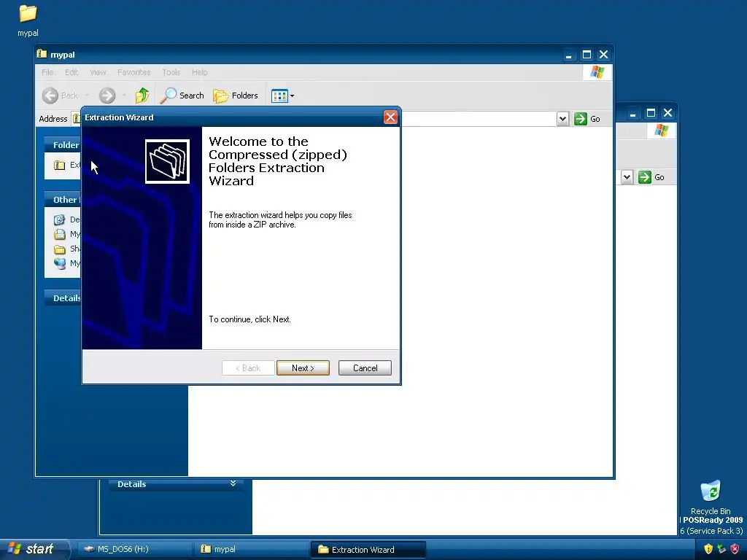
Task: Click the Safely Remove Hardware tray icon
Action: (x=721, y=549)
